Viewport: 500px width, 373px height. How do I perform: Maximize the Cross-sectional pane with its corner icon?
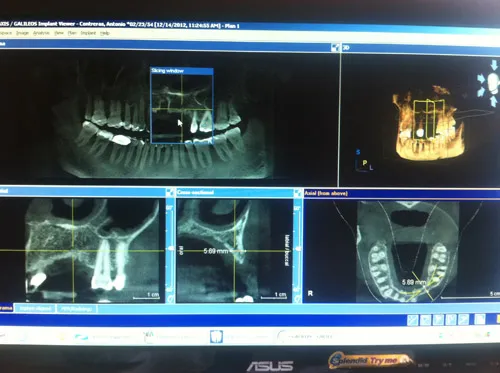click(x=298, y=193)
